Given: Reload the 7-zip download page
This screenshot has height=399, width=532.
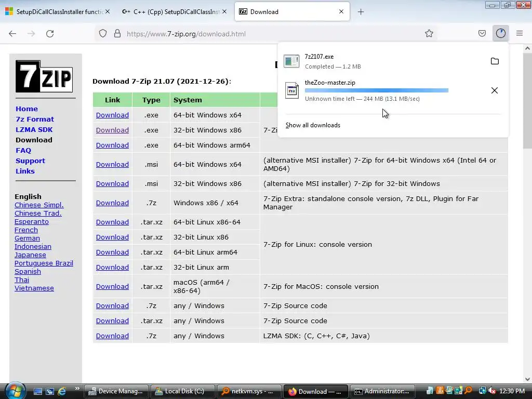Looking at the screenshot, I should 50,34.
